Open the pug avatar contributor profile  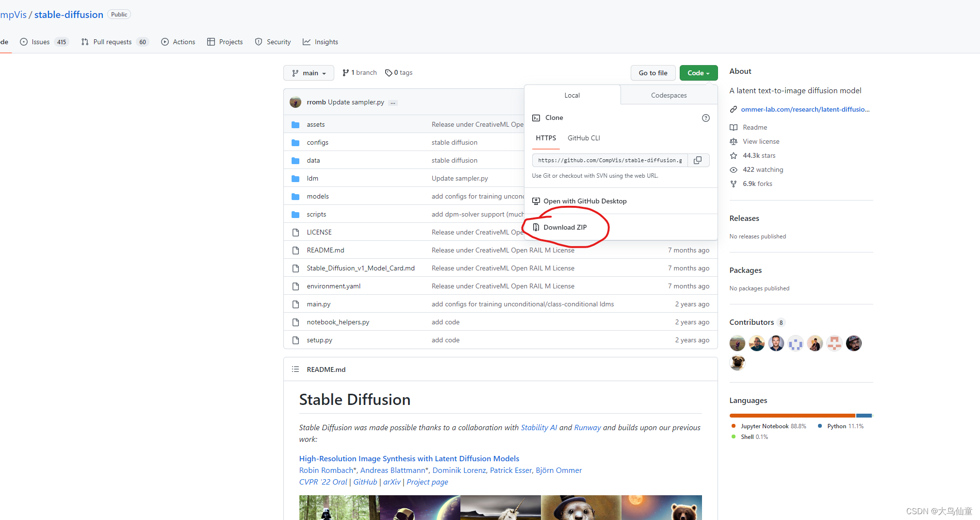737,363
